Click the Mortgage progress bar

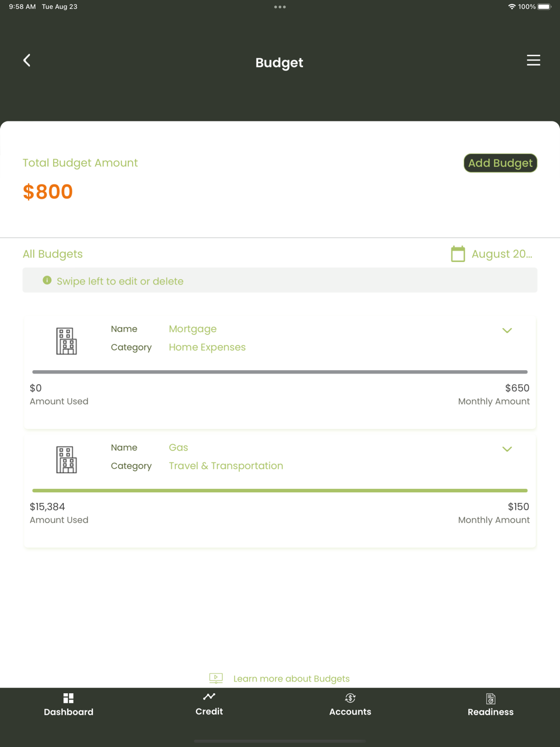coord(280,372)
